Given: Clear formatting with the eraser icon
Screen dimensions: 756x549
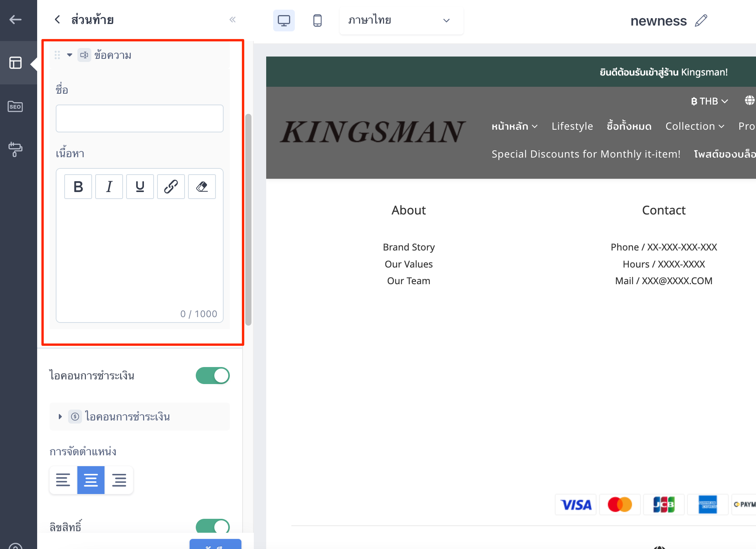Looking at the screenshot, I should click(x=202, y=187).
